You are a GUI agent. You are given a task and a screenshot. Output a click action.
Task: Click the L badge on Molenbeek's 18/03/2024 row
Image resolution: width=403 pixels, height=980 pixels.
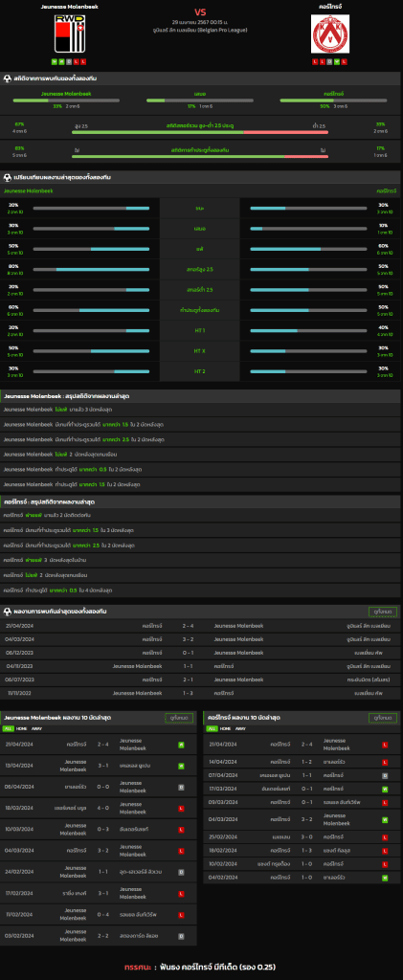click(x=181, y=808)
